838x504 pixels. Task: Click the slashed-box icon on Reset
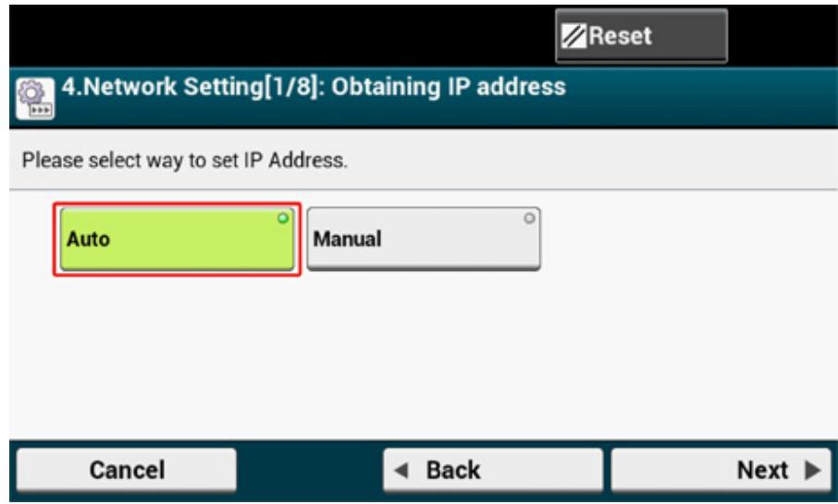[x=573, y=37]
